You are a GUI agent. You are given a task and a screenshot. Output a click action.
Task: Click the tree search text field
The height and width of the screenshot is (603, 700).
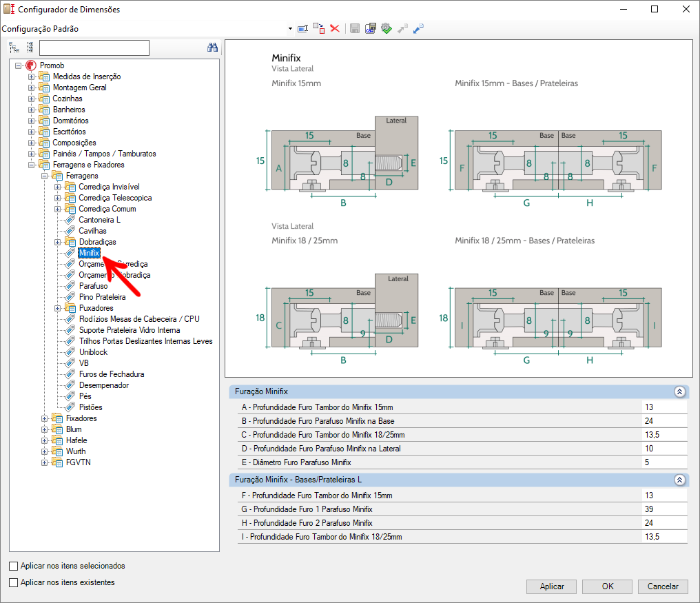pos(94,48)
